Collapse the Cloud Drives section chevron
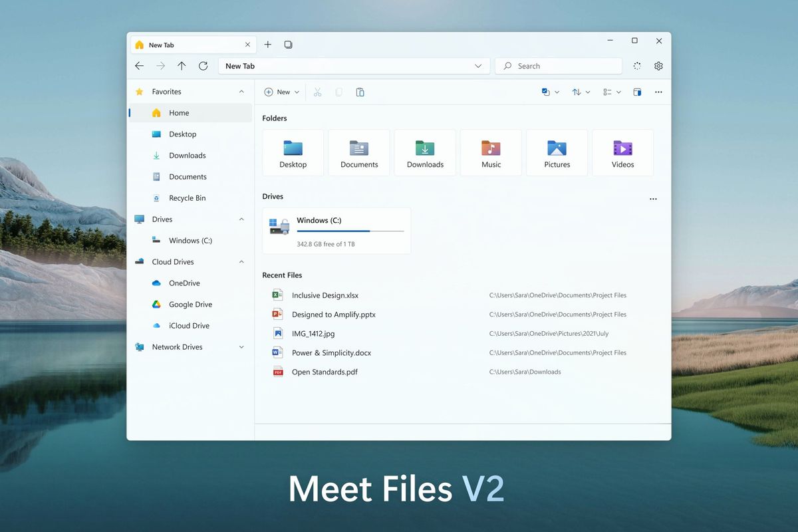 [241, 262]
